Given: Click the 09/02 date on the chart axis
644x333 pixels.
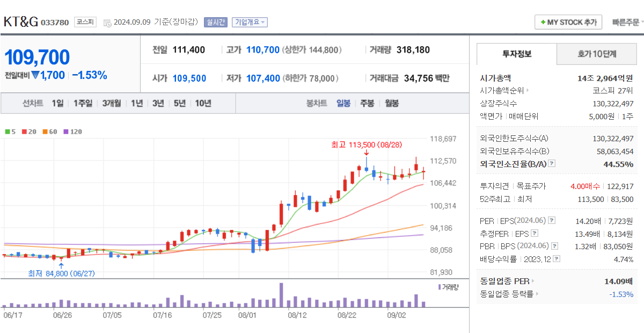Looking at the screenshot, I should click(x=397, y=315).
